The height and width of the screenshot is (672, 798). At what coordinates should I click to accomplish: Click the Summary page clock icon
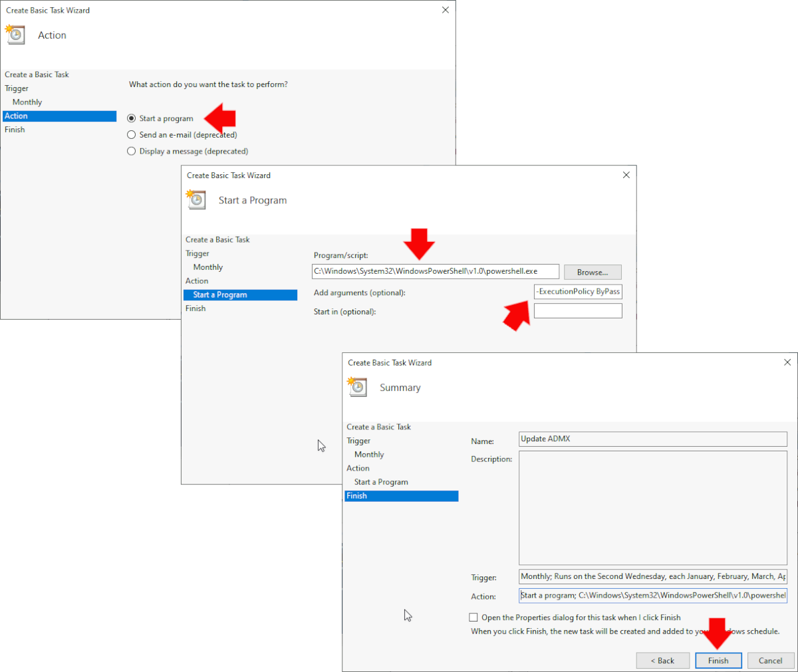click(357, 387)
